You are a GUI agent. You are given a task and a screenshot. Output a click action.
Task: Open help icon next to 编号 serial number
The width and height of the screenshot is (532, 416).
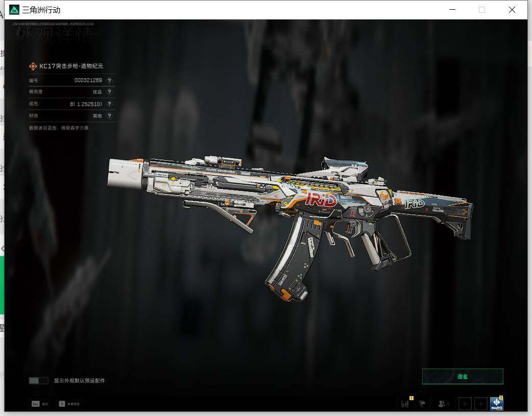pos(109,81)
